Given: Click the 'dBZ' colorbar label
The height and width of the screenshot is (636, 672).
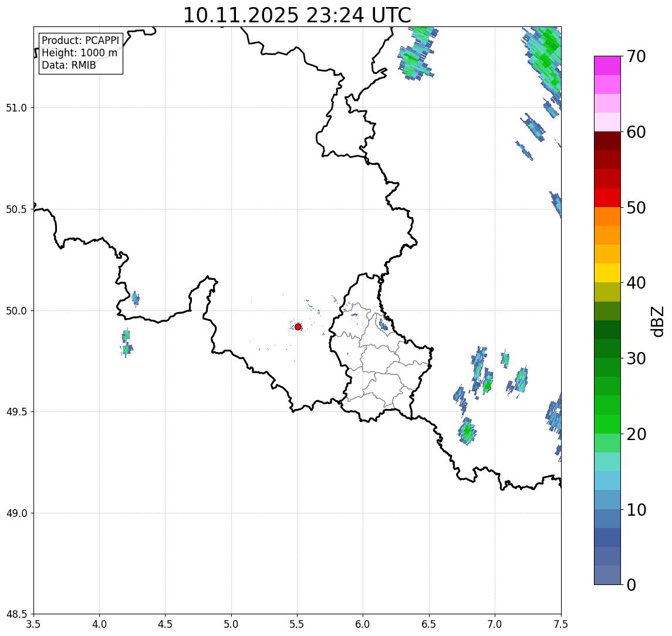Looking at the screenshot, I should 657,320.
